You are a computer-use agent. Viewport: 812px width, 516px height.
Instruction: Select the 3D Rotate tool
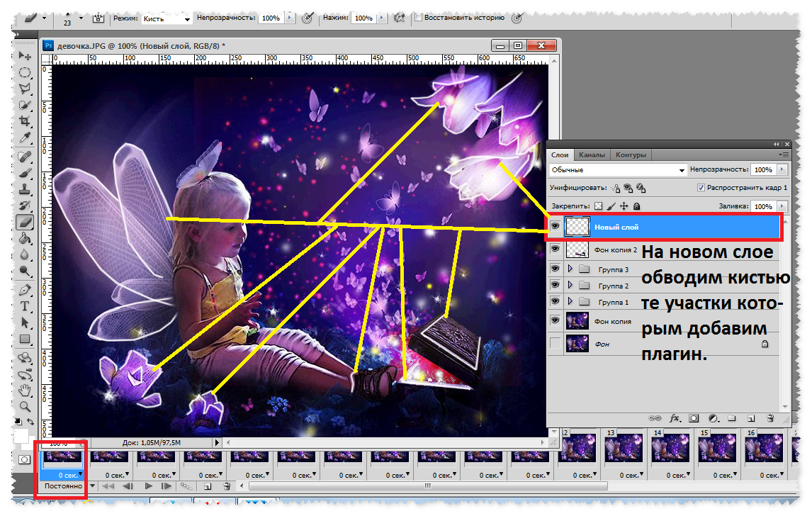coord(24,358)
